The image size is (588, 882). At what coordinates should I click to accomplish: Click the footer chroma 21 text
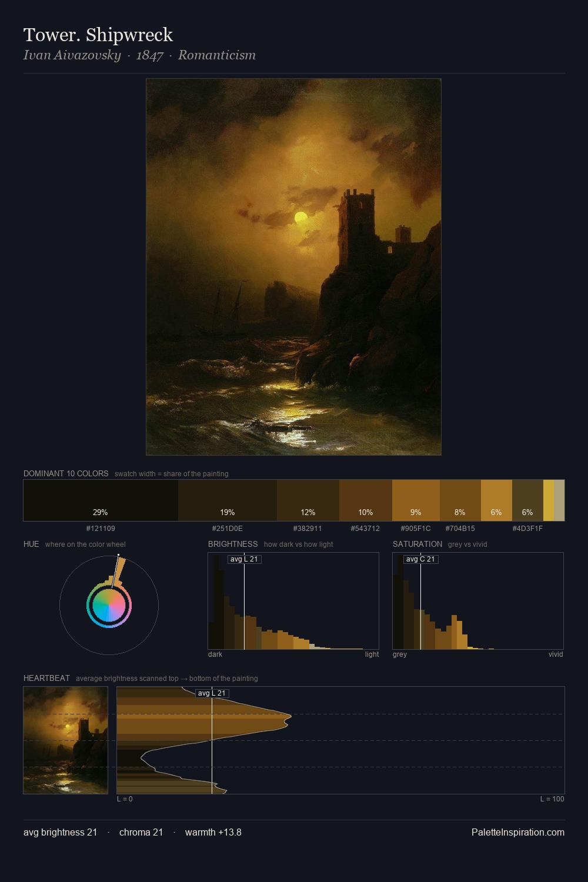[141, 832]
